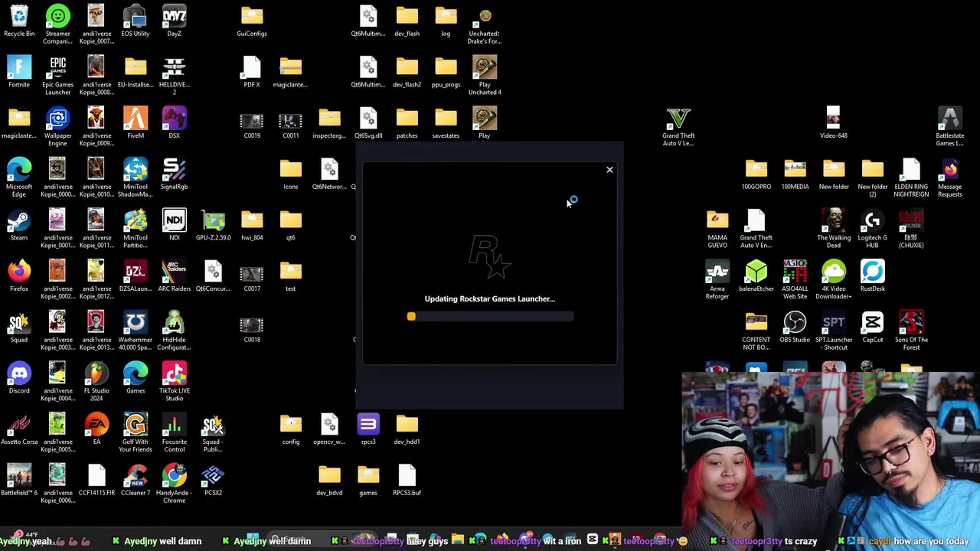Open the balenaEtcher desktop icon
Screen dimensions: 980x551
coord(756,276)
